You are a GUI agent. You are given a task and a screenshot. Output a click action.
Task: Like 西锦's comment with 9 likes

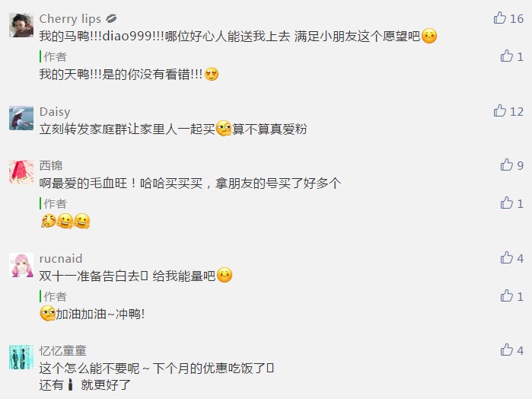click(506, 164)
